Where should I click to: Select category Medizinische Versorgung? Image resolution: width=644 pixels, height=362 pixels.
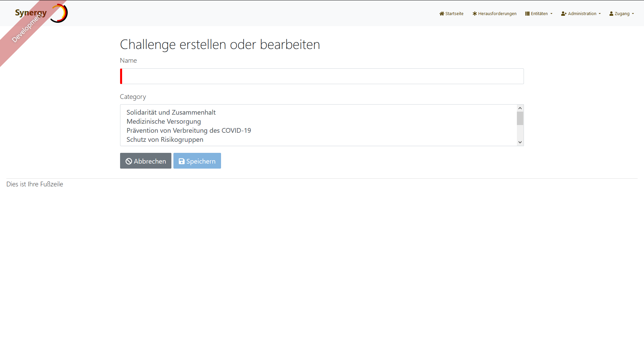pos(164,121)
